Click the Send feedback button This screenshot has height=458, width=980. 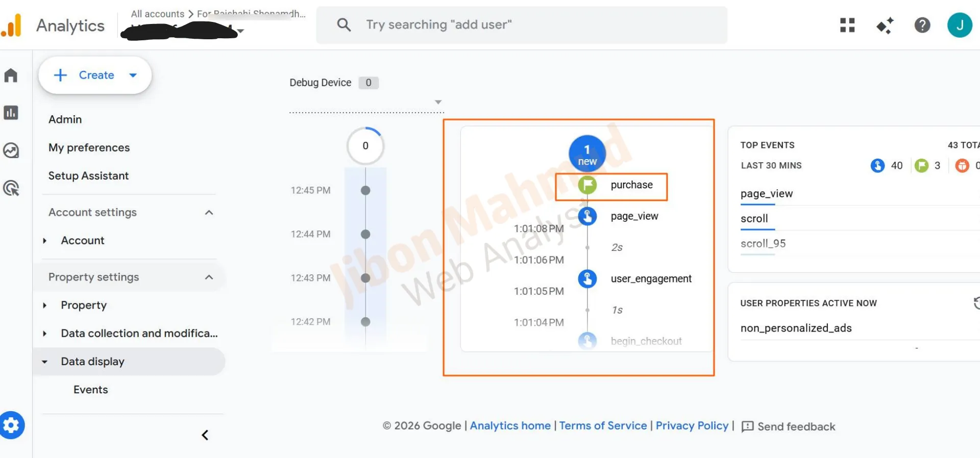(789, 426)
